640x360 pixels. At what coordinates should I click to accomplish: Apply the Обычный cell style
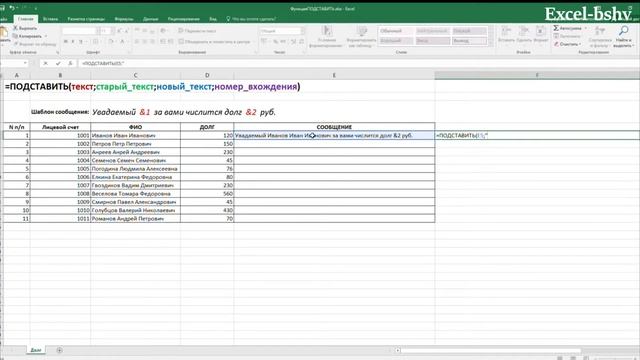(396, 31)
